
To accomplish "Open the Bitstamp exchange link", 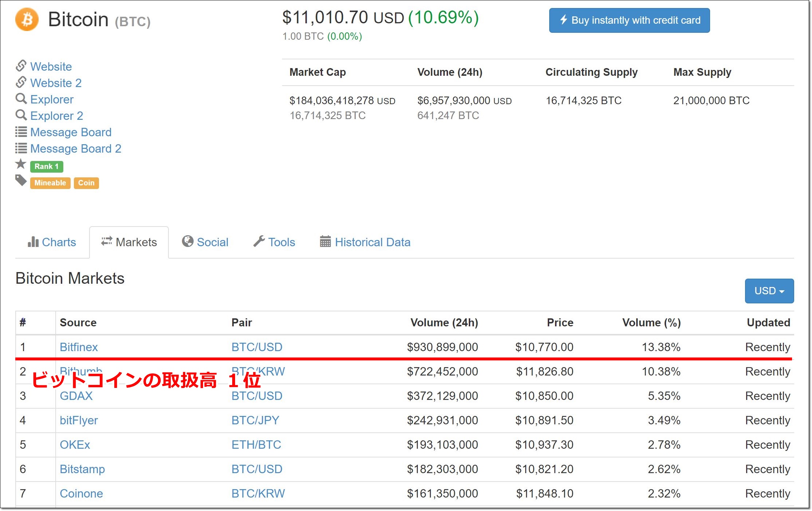I will coord(82,469).
